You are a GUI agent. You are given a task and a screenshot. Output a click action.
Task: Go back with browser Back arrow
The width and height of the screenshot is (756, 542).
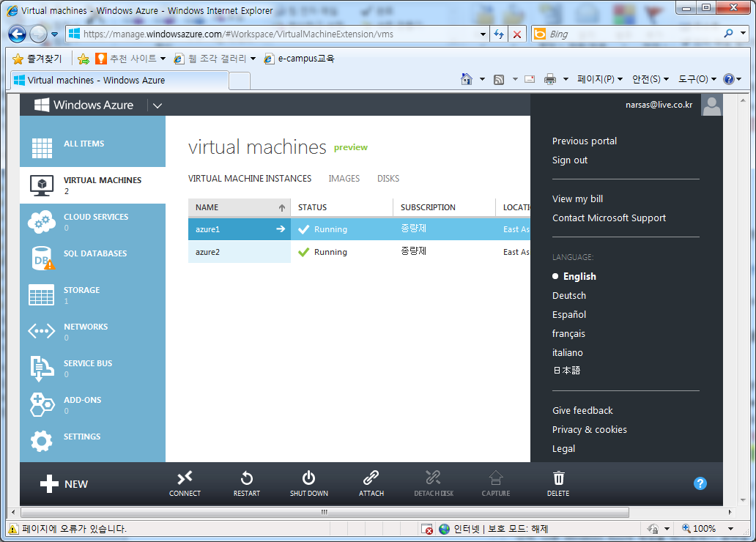(18, 34)
